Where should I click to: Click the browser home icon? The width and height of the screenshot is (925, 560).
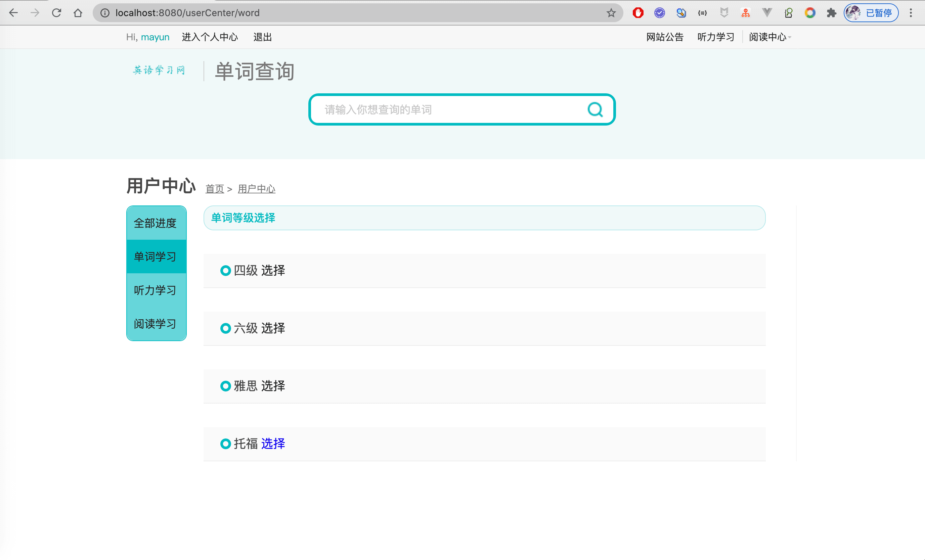(x=78, y=13)
